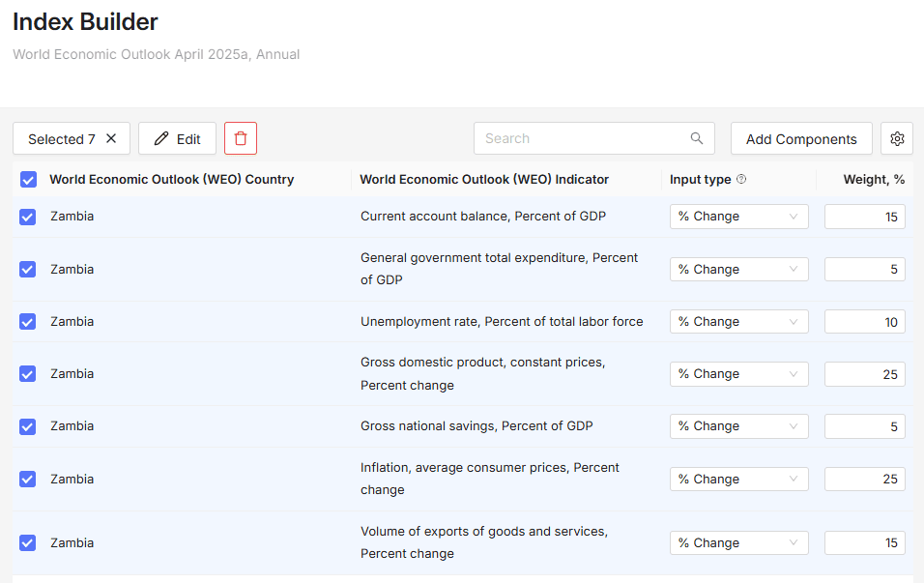Click Zambia in the Current account balance row
This screenshot has height=583, width=924.
pyautogui.click(x=72, y=217)
